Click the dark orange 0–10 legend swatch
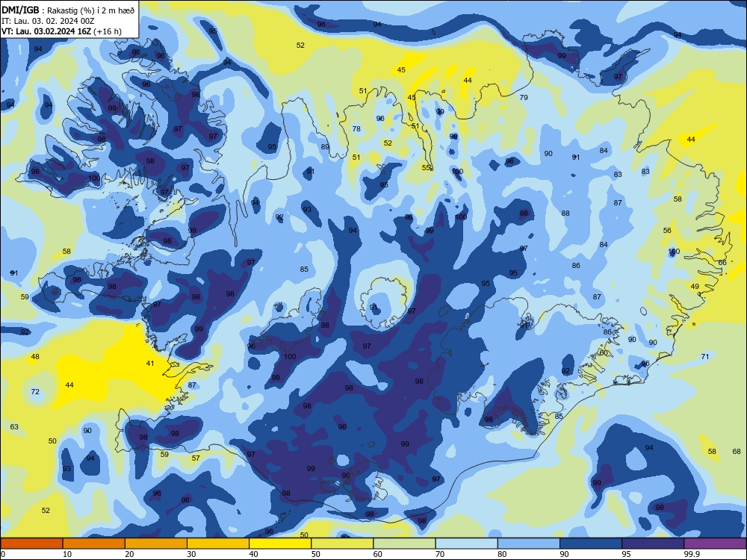The width and height of the screenshot is (747, 560). (x=31, y=544)
